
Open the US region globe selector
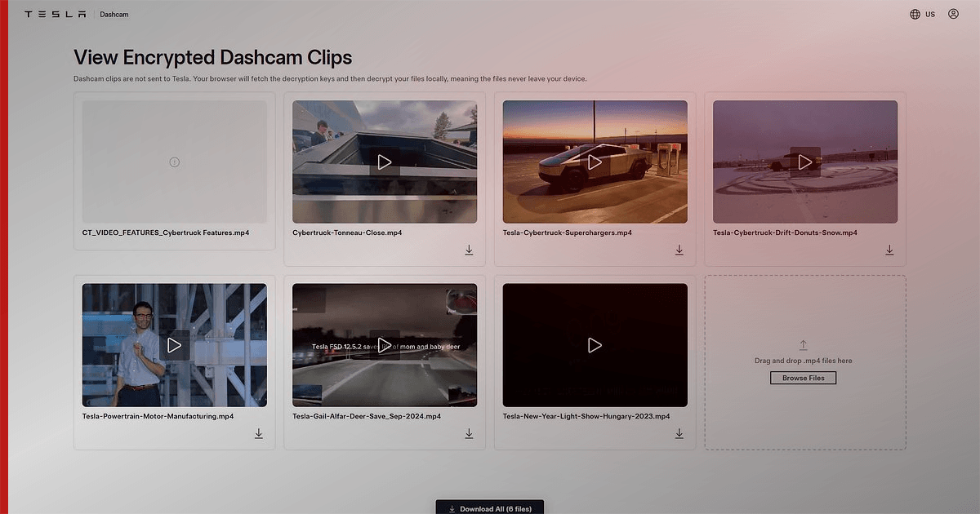click(922, 15)
